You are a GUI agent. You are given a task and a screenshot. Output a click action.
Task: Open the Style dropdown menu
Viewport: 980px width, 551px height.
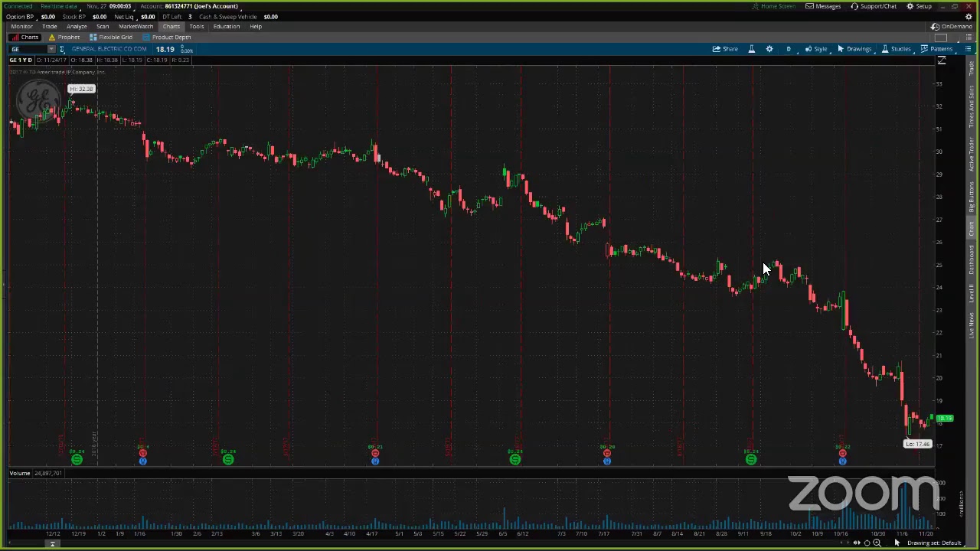pyautogui.click(x=816, y=49)
